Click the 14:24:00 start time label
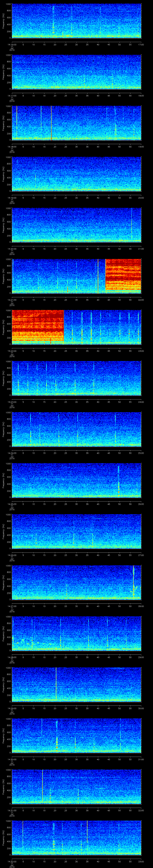Screen dimensions: 153x868 pyautogui.click(x=12, y=453)
